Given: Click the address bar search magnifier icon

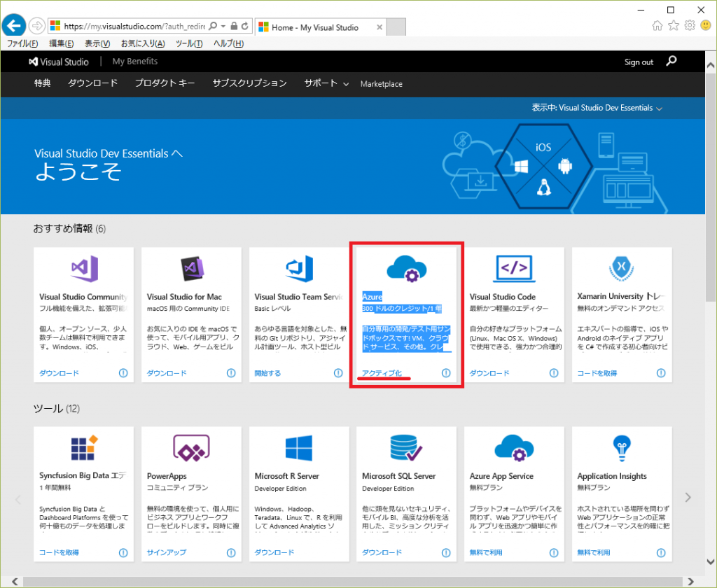Looking at the screenshot, I should (213, 26).
